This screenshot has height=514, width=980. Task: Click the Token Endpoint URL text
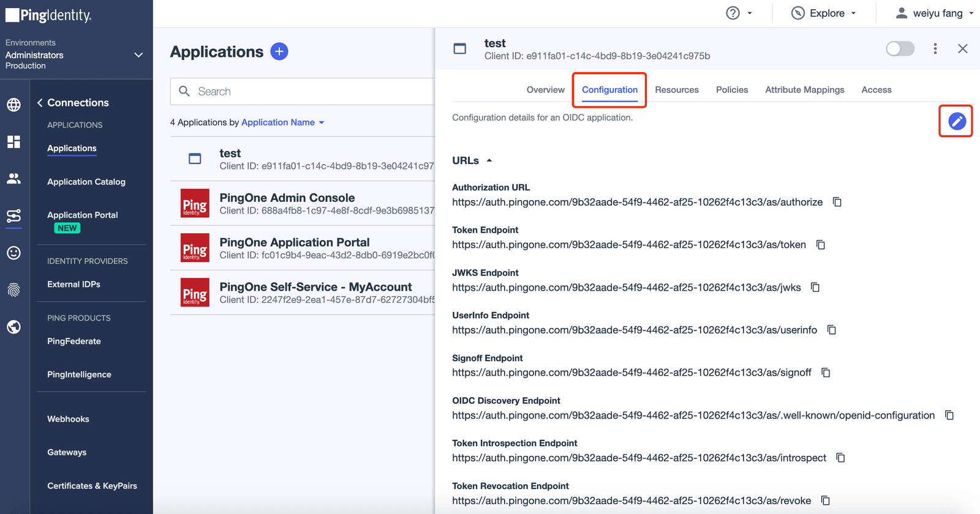coord(629,245)
